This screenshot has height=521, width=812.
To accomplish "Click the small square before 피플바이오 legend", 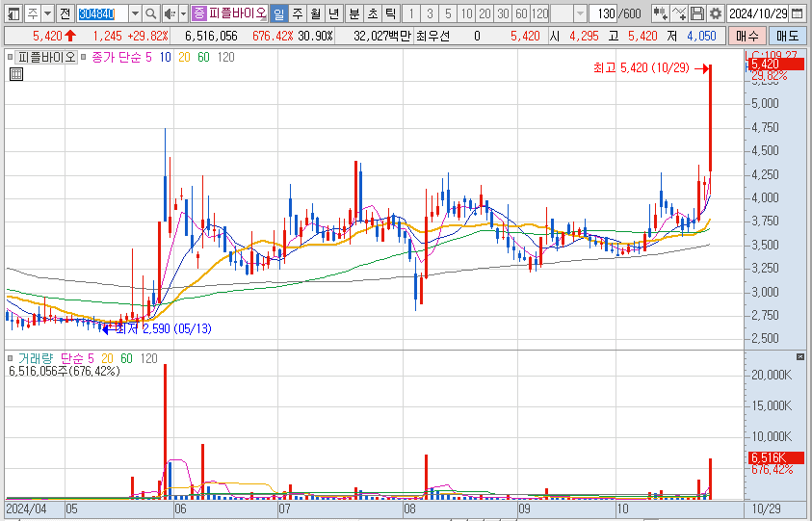I will tap(11, 58).
